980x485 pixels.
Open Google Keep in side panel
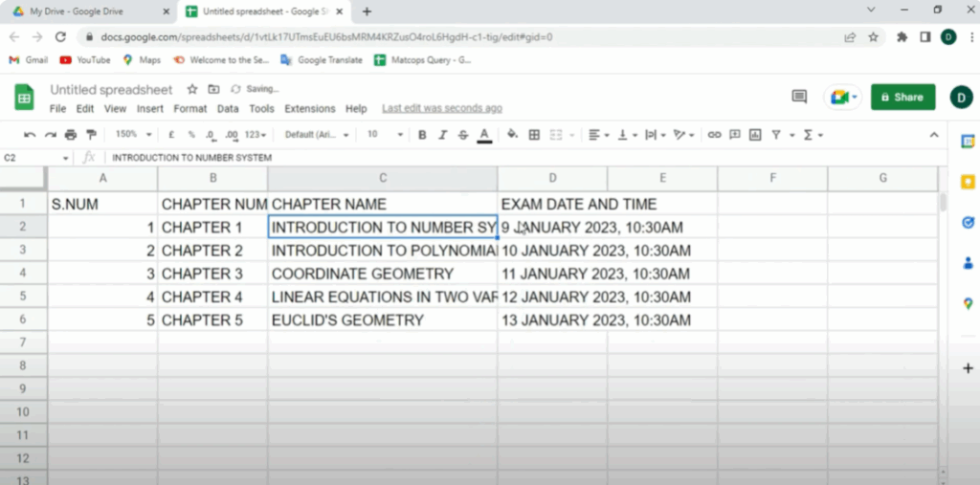click(x=968, y=182)
